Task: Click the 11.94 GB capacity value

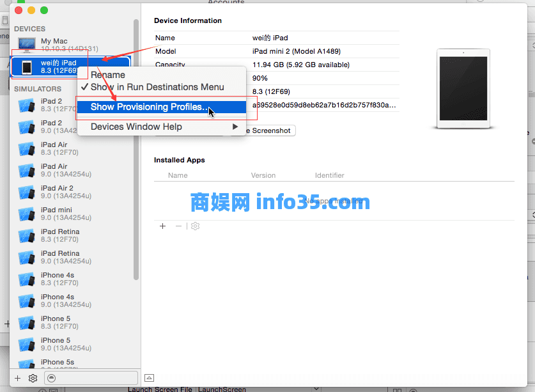Action: (x=301, y=65)
